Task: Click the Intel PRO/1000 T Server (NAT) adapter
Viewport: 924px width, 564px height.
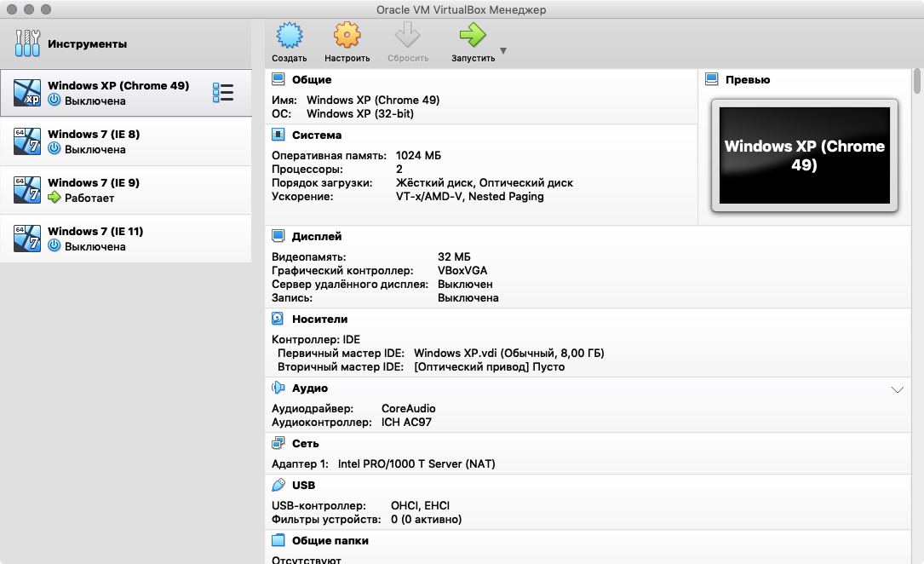Action: (x=416, y=463)
